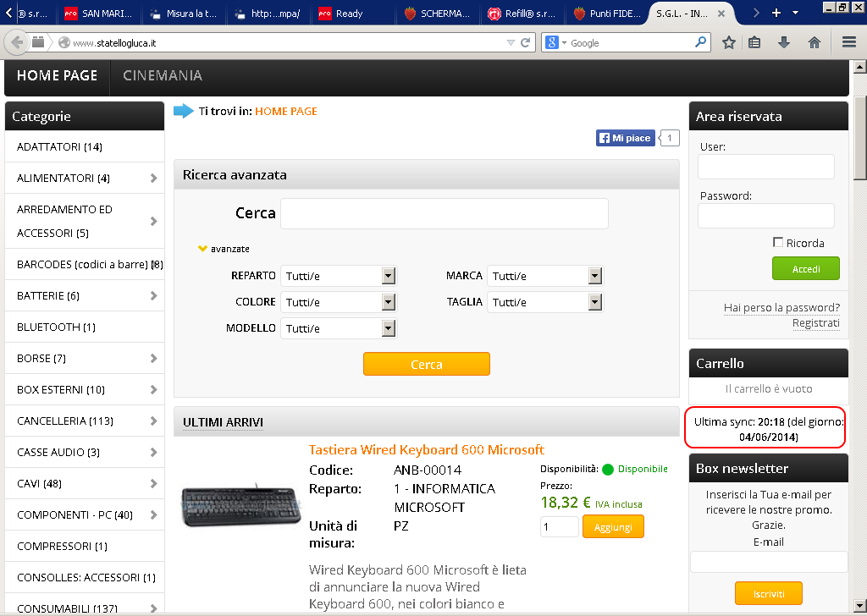The height and width of the screenshot is (616, 867).
Task: Click the Aggiungi button
Action: [613, 526]
